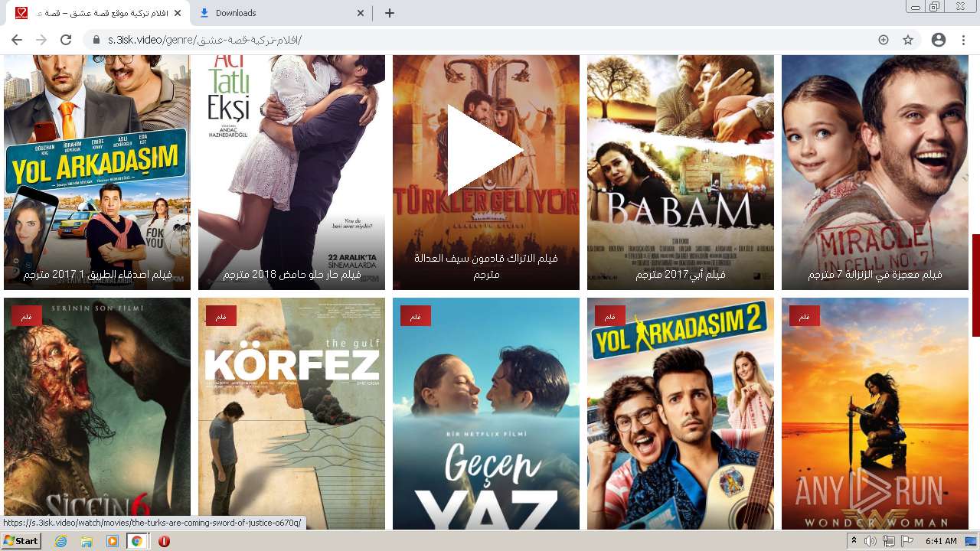
Task: Switch to the Downloads tab
Action: click(282, 13)
